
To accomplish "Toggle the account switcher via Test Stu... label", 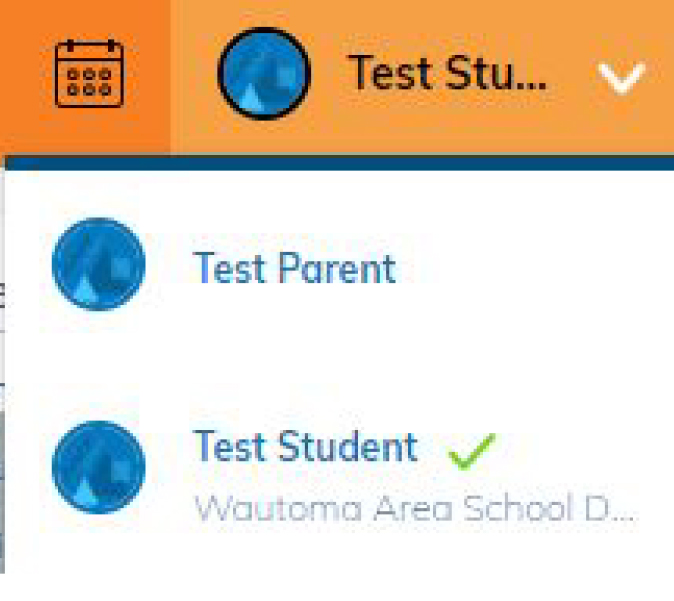I will [447, 73].
